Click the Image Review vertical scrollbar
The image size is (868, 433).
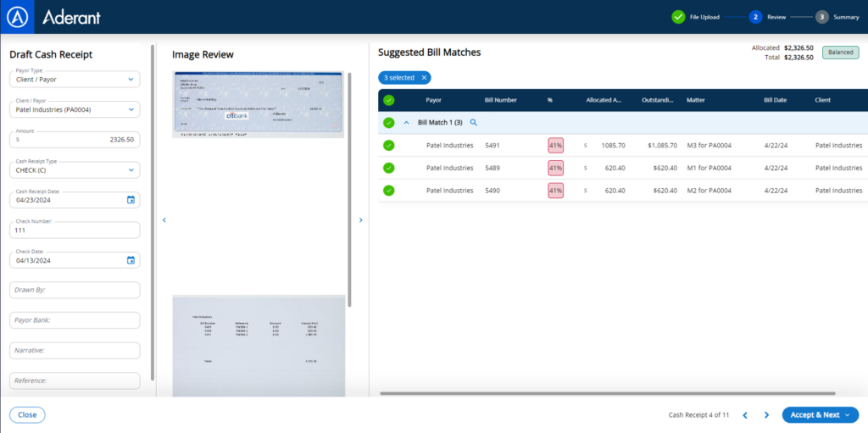349,189
